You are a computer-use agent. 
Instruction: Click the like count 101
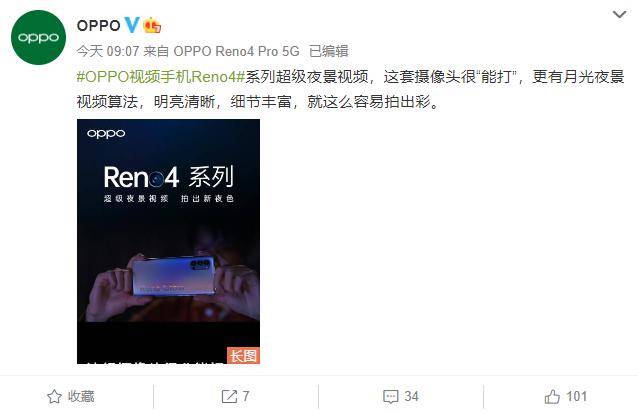tap(577, 396)
